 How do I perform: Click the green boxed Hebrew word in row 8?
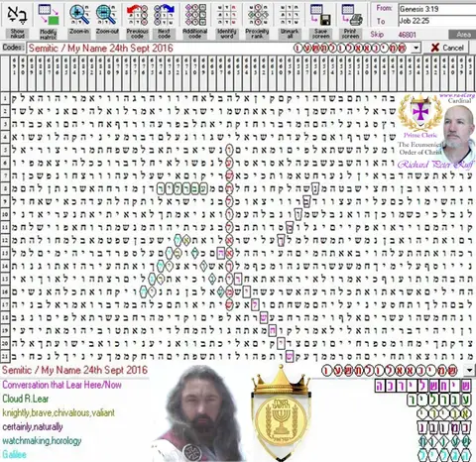[x=182, y=188]
